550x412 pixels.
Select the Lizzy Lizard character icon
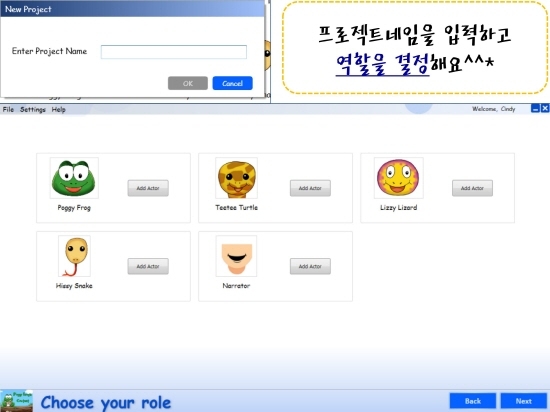[398, 178]
